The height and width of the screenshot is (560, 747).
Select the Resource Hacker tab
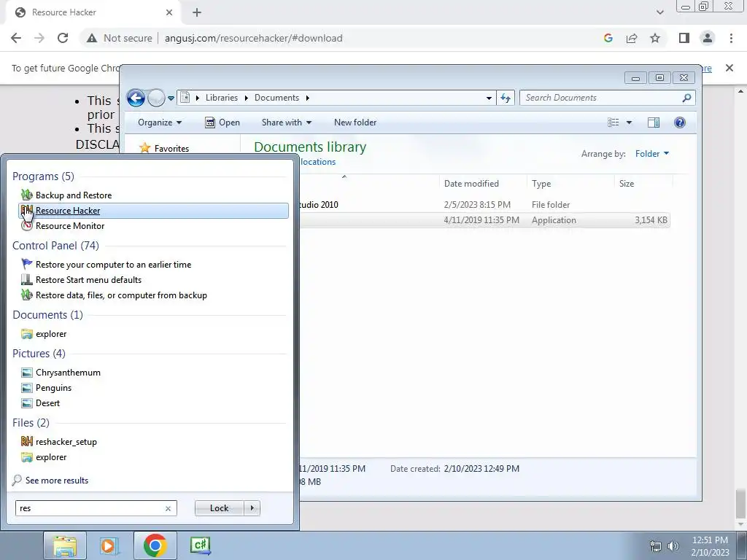(93, 12)
